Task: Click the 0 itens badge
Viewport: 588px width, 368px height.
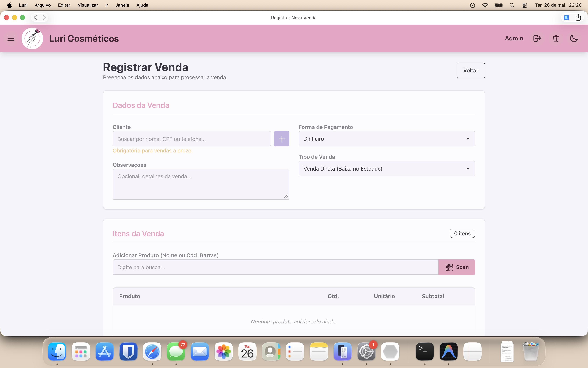Action: [462, 233]
